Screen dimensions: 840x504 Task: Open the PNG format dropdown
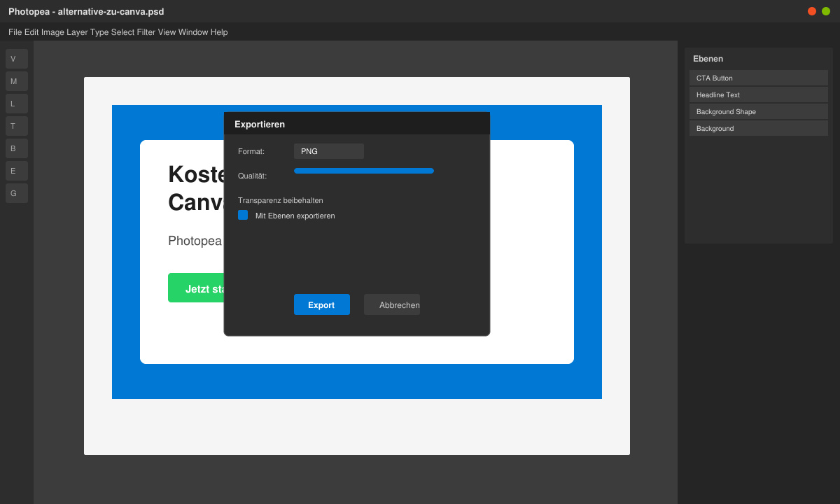329,151
